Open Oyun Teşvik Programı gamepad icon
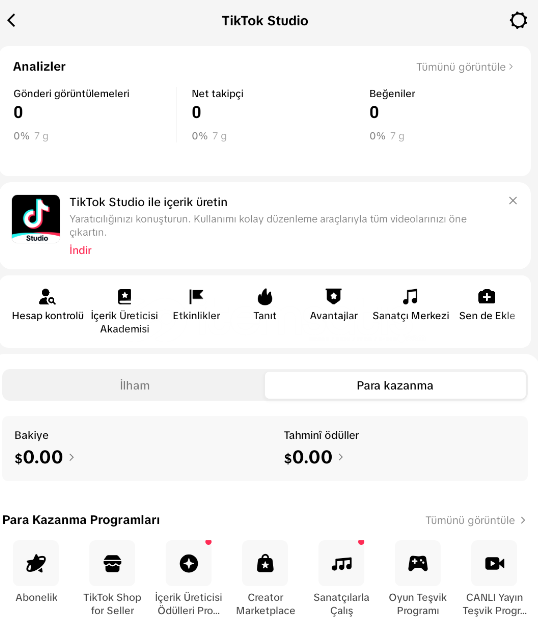538x640 pixels. (x=418, y=563)
